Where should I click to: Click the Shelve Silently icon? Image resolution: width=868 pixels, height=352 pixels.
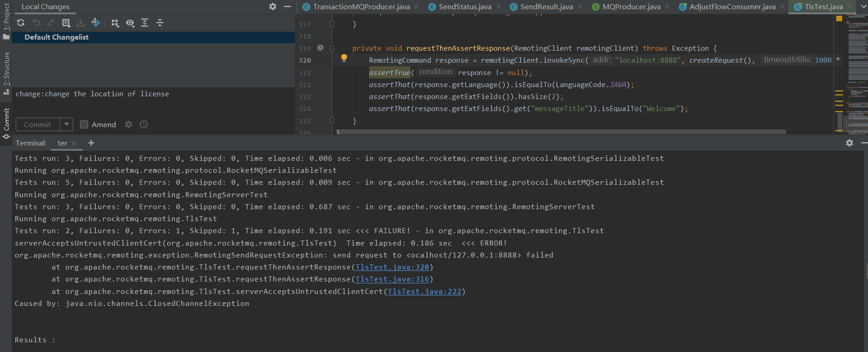click(81, 23)
